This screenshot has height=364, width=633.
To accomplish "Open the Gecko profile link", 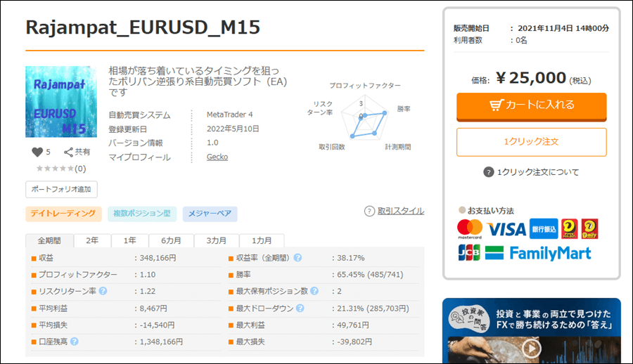I will click(217, 157).
